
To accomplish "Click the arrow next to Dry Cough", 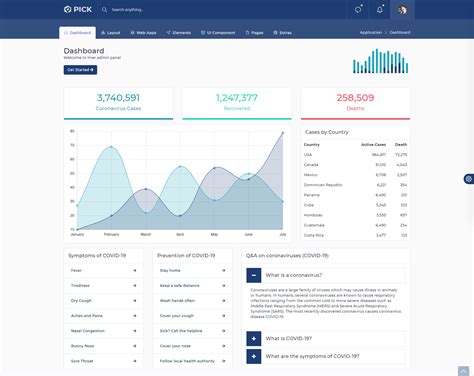I will (x=135, y=301).
